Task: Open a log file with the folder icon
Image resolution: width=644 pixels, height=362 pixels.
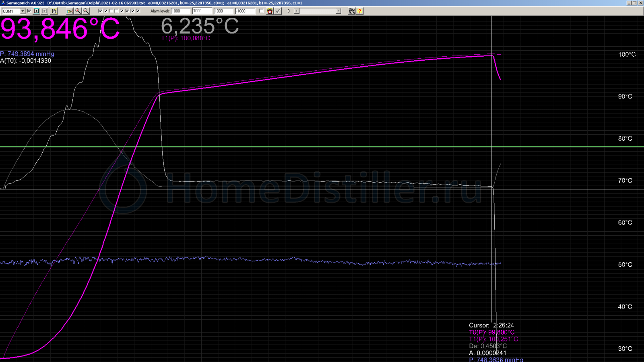Action: tap(70, 11)
